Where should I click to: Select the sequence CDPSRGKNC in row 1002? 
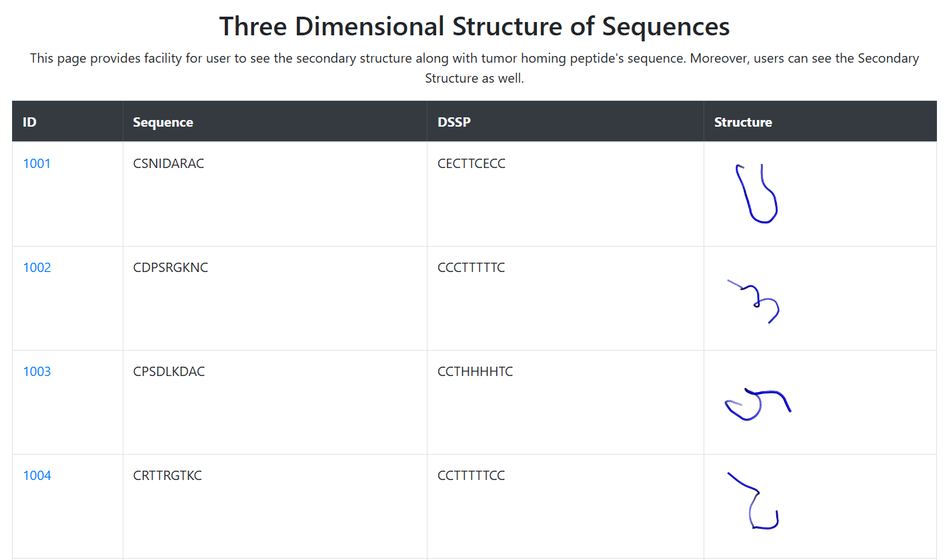[171, 267]
